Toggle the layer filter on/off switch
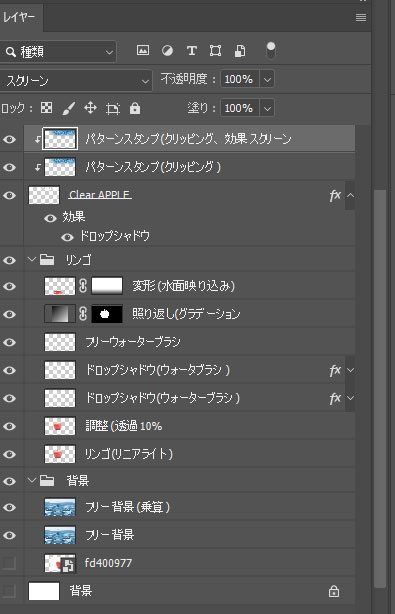 click(271, 51)
